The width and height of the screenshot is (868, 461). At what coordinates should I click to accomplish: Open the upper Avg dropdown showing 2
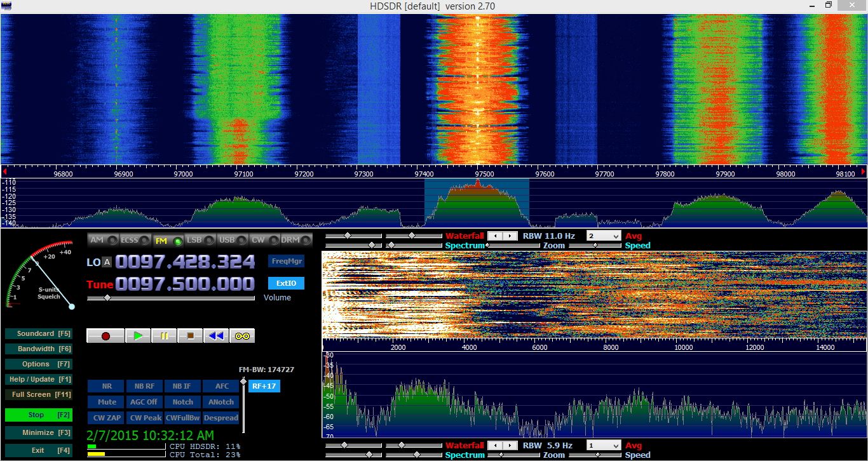(603, 236)
